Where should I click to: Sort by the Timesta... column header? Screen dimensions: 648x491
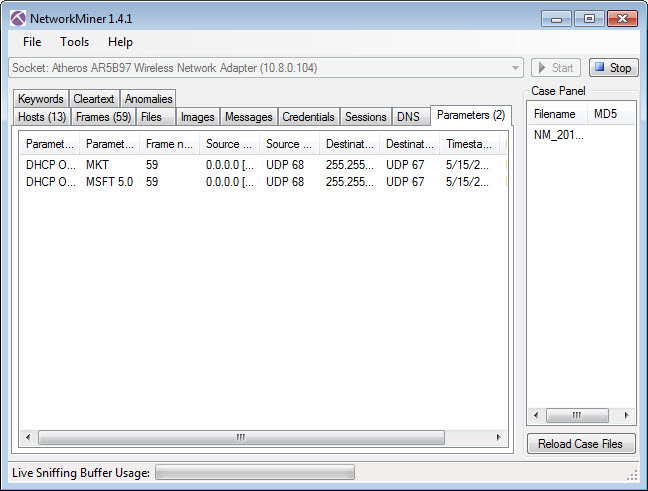pos(469,144)
